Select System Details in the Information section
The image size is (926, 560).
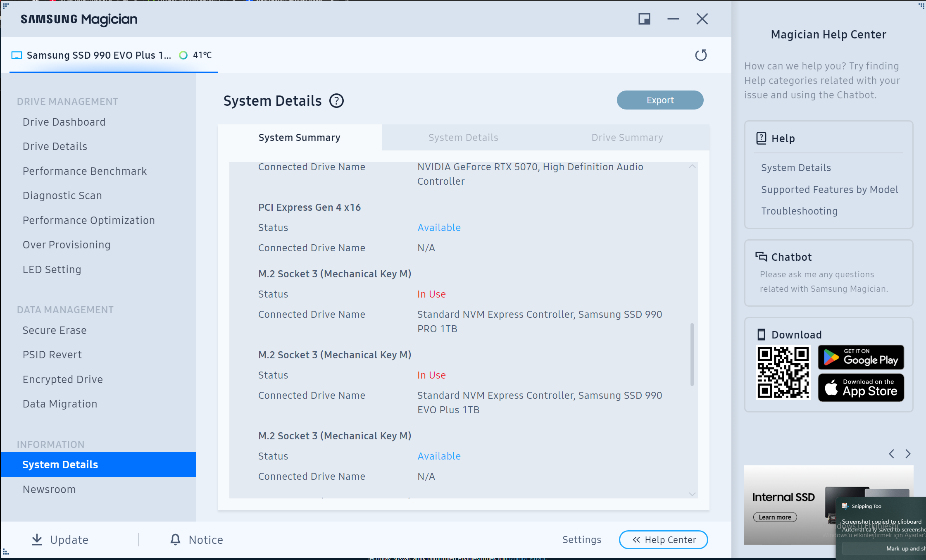click(x=98, y=465)
